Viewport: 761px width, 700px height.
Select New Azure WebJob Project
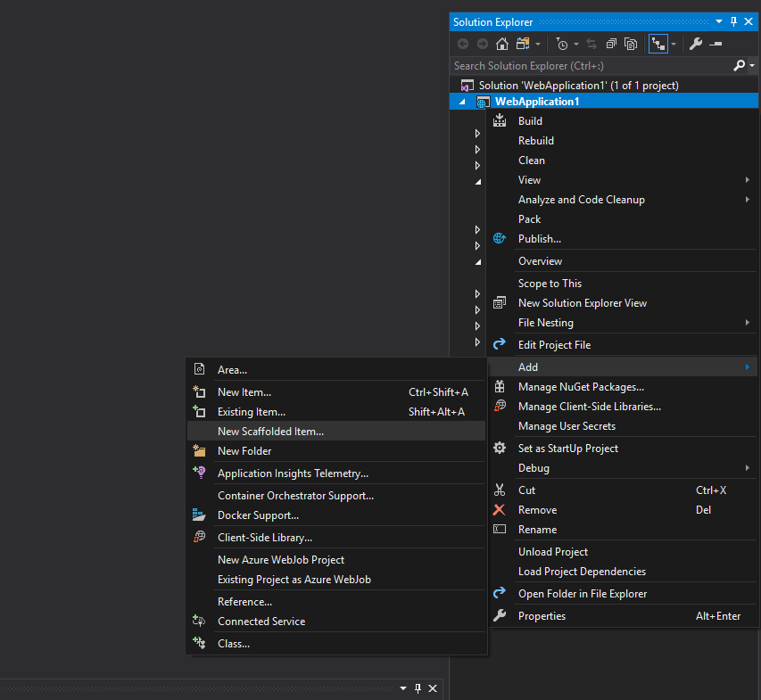(x=336, y=560)
